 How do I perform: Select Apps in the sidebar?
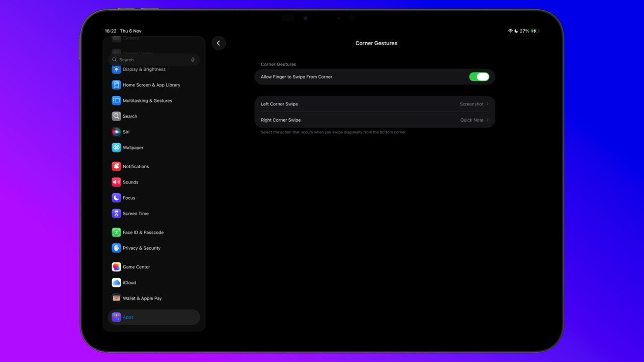(x=128, y=317)
